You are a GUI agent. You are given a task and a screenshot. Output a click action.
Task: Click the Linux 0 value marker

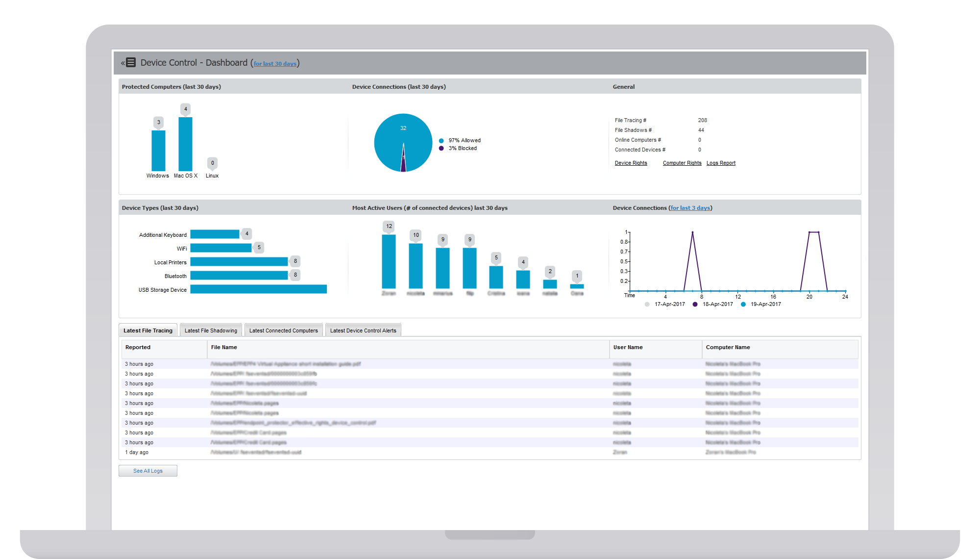click(x=212, y=163)
